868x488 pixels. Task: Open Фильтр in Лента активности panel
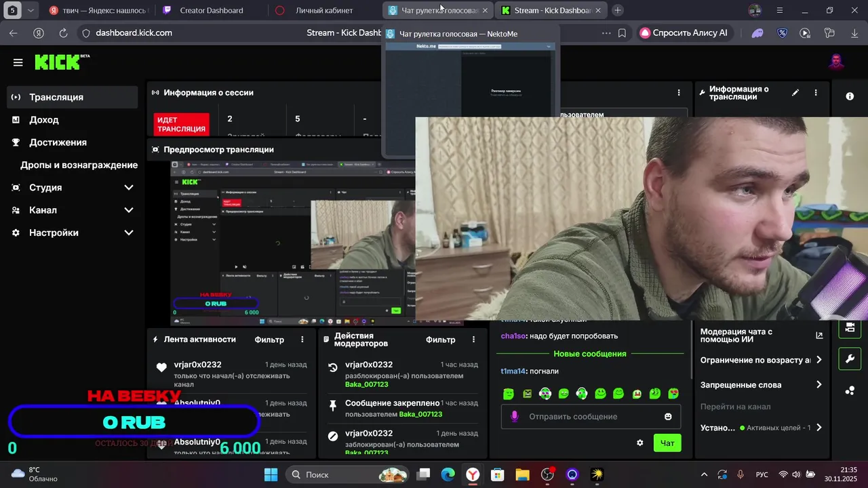[269, 340]
